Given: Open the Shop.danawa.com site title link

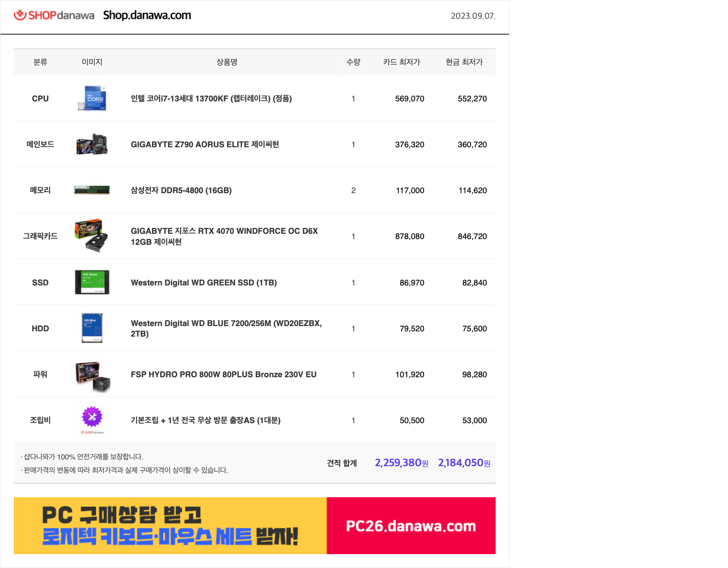Looking at the screenshot, I should click(x=147, y=15).
